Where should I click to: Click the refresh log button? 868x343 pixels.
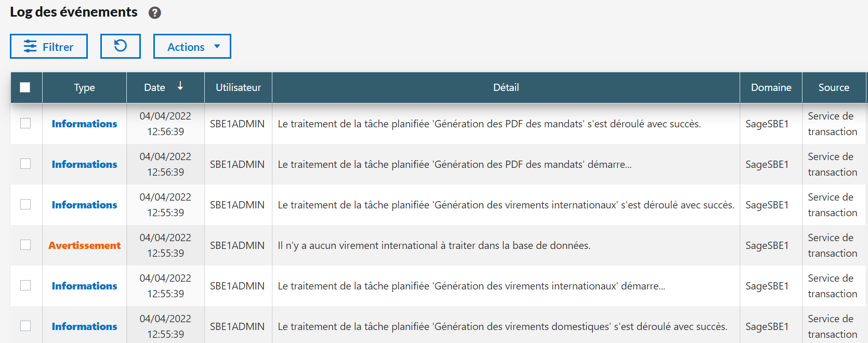click(x=121, y=46)
